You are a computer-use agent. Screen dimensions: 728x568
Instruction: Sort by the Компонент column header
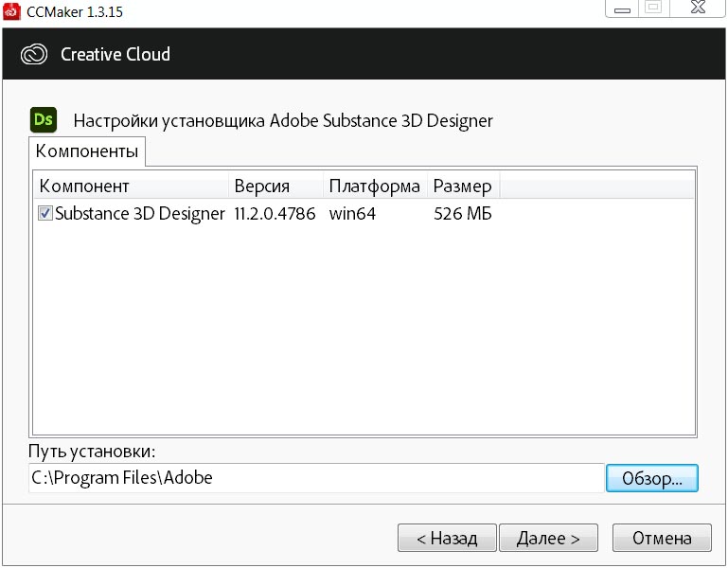click(132, 186)
